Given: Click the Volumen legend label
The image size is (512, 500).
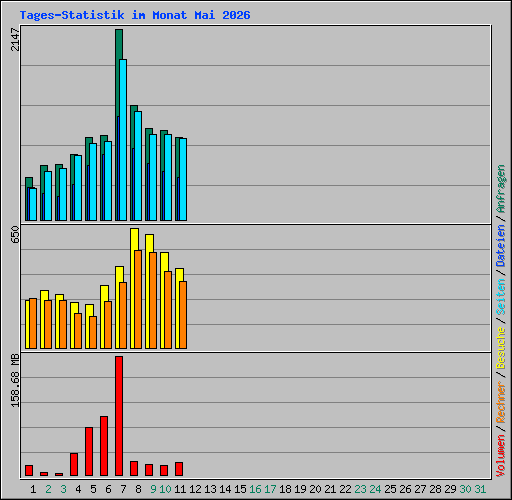Looking at the screenshot, I should [500, 456].
